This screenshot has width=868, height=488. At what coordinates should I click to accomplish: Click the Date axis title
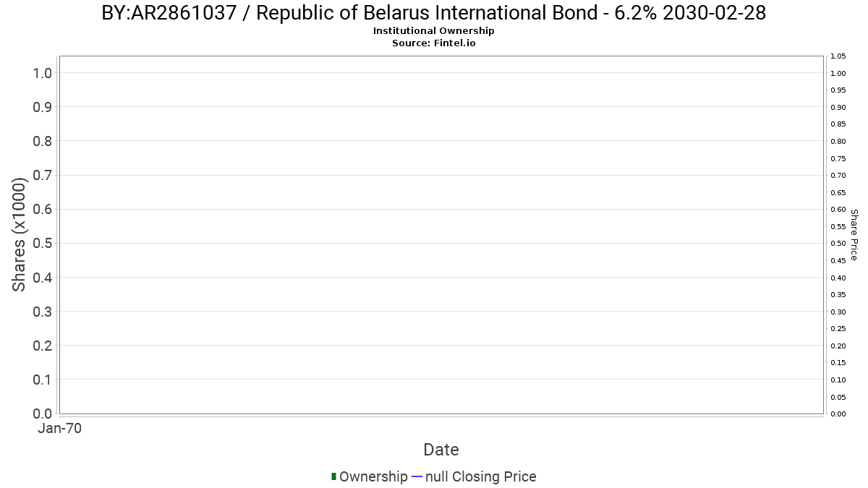[441, 450]
